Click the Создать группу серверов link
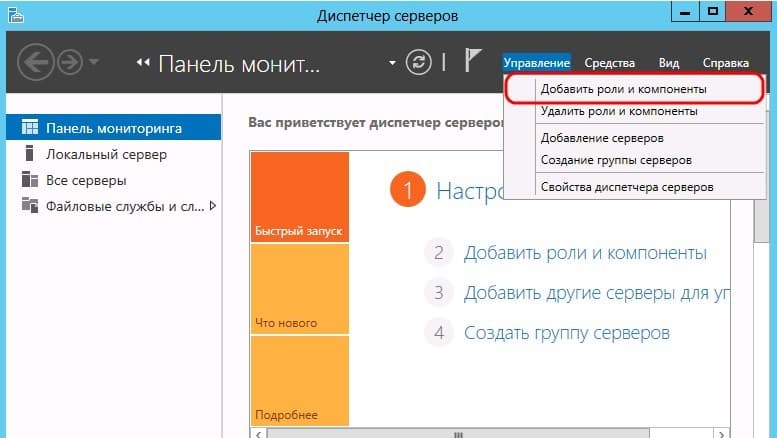This screenshot has height=438, width=777. coord(567,333)
